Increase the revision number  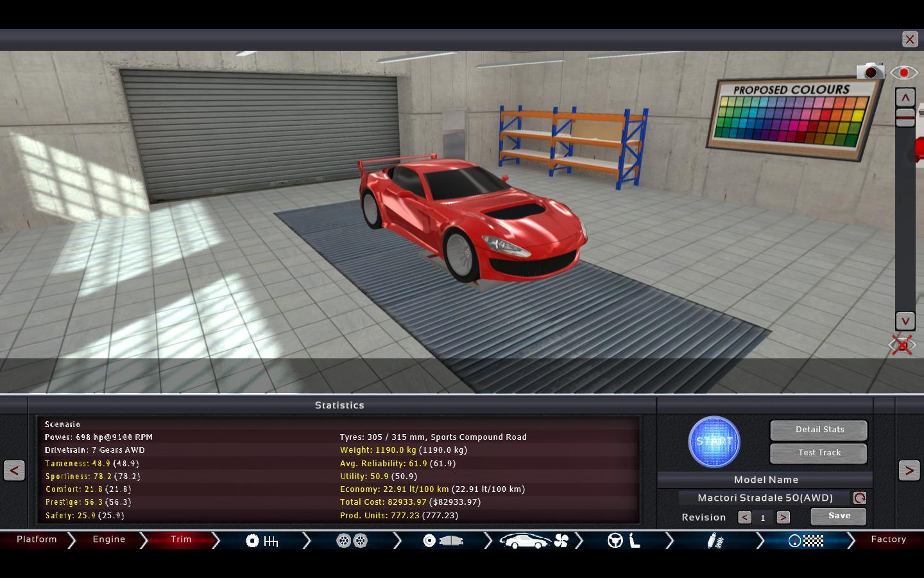click(783, 517)
